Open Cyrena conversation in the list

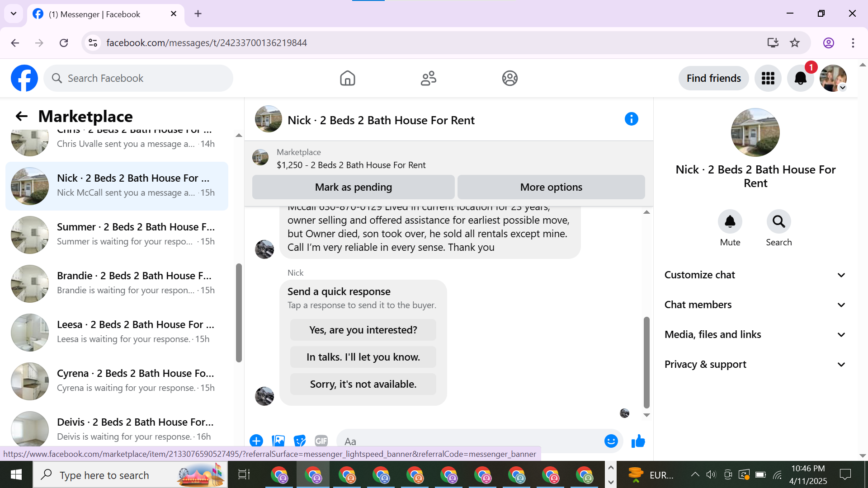[117, 381]
